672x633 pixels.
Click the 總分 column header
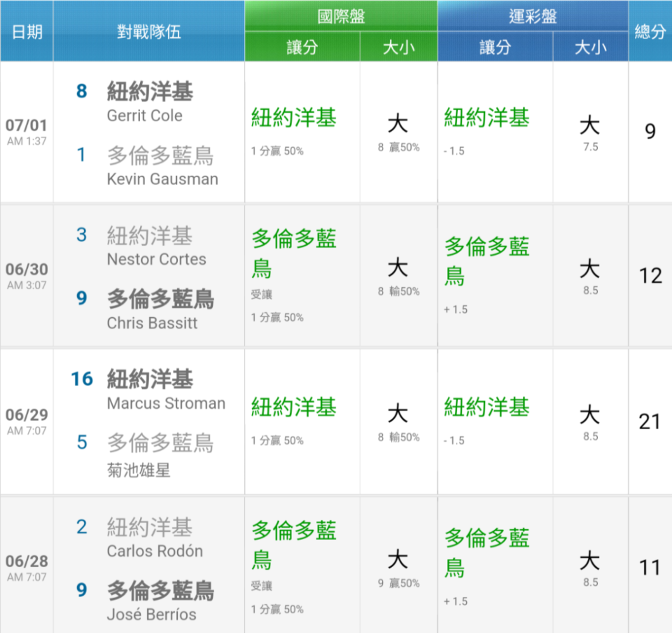(650, 32)
